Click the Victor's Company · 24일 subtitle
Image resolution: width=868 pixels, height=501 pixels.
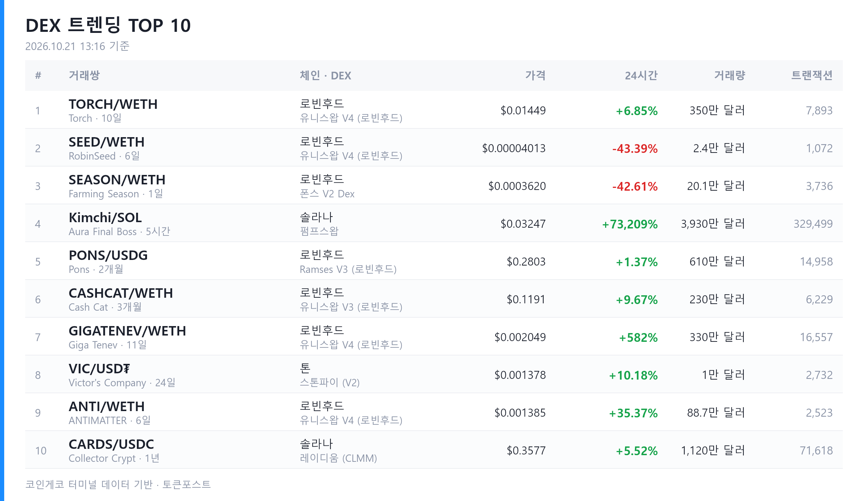(122, 383)
